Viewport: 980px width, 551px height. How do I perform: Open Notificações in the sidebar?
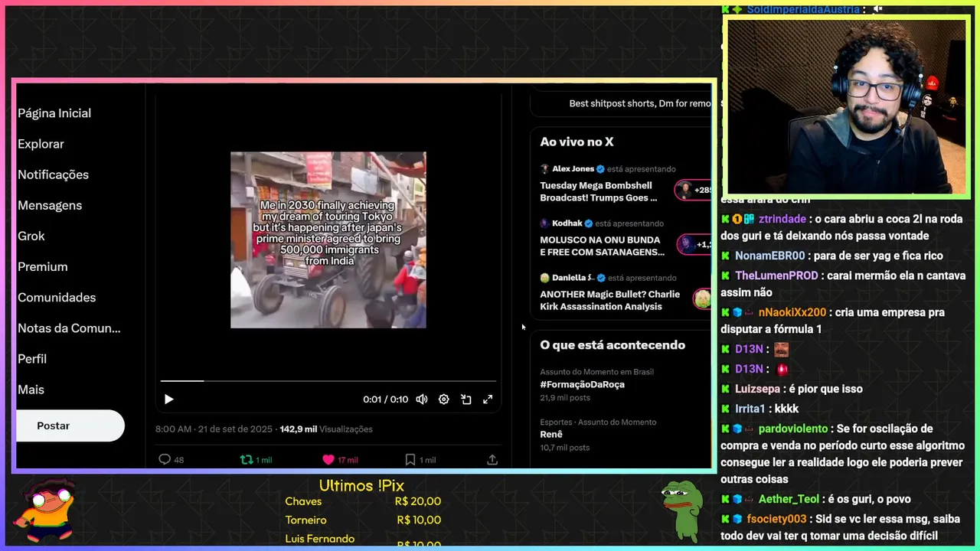click(53, 174)
